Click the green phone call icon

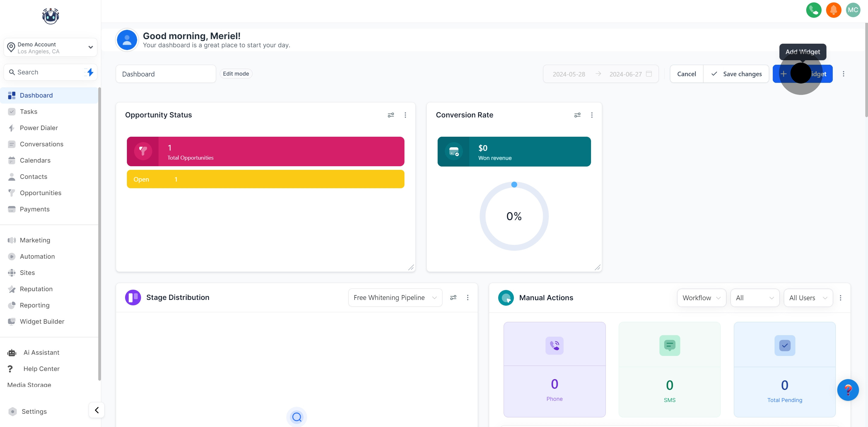(813, 10)
